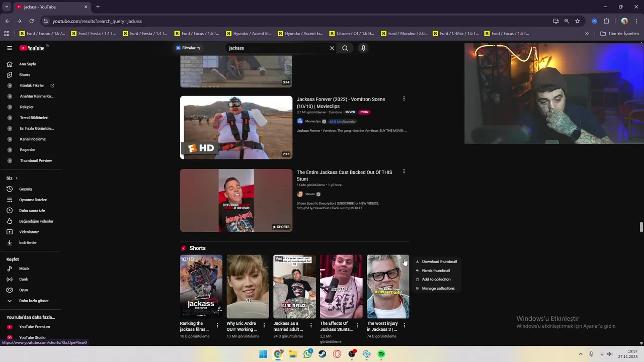Screen dimensions: 644x362
Task: Click the Windows Start button
Action: tap(263, 354)
